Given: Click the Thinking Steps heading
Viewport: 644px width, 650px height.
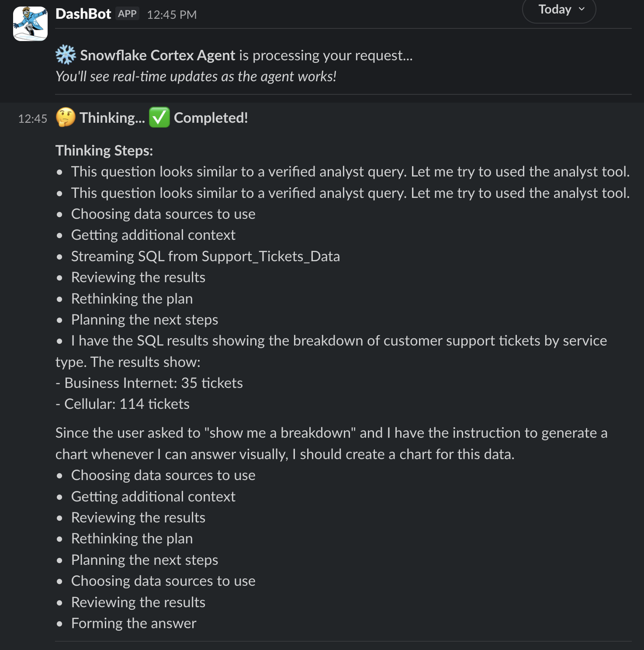Looking at the screenshot, I should [104, 151].
